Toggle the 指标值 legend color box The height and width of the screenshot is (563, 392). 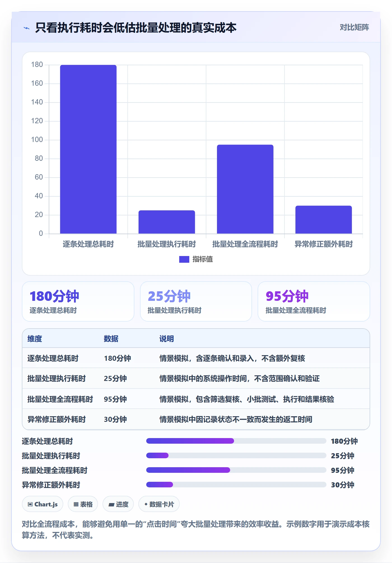tap(184, 259)
